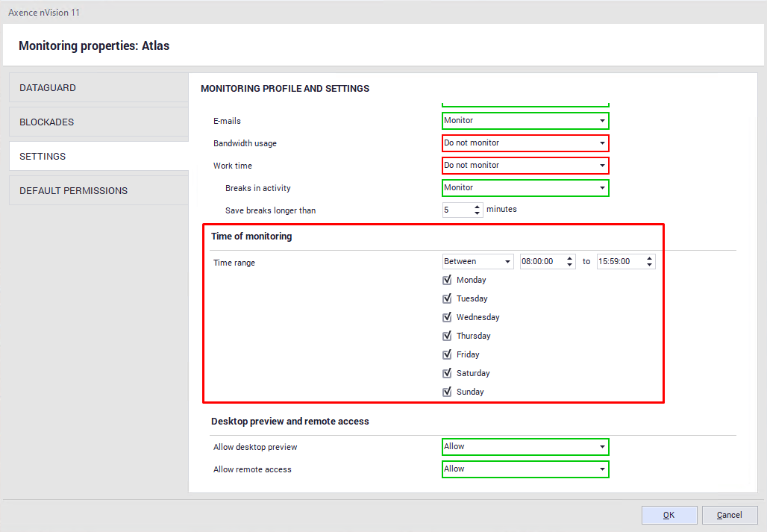The image size is (767, 532).
Task: Disable monitoring on Saturday
Action: [x=448, y=373]
